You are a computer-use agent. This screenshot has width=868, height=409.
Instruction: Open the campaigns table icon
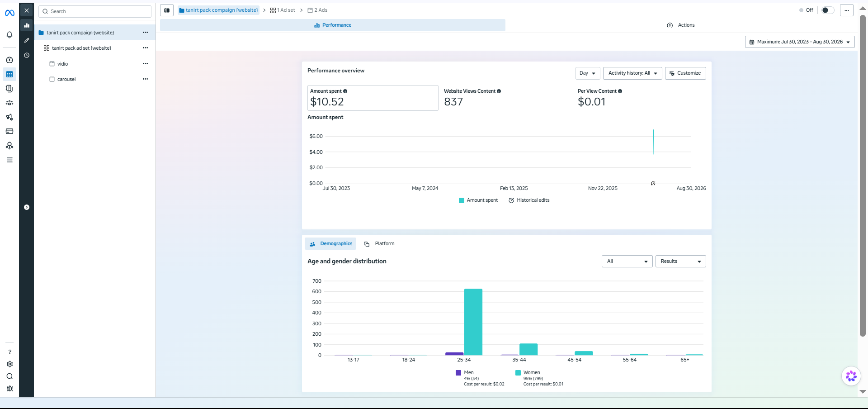click(9, 74)
